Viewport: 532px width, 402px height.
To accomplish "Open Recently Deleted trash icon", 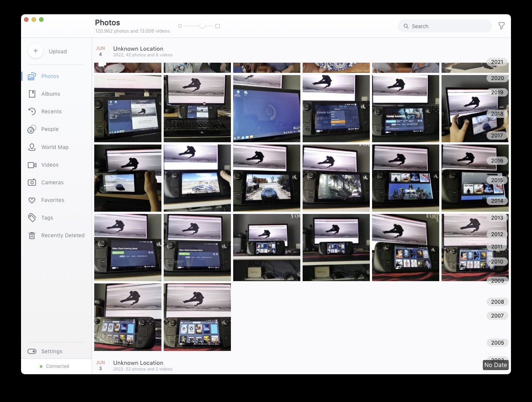I will (x=32, y=235).
